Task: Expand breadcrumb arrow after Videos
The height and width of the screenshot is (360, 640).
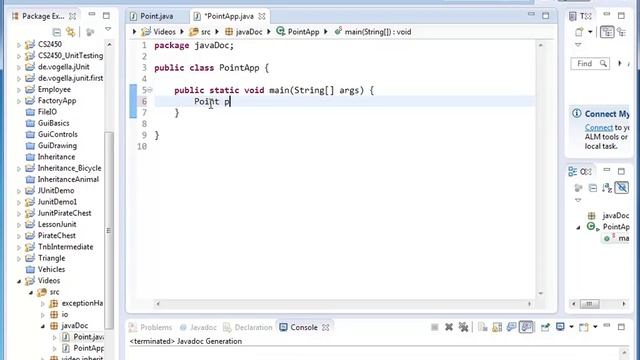Action: click(x=182, y=32)
